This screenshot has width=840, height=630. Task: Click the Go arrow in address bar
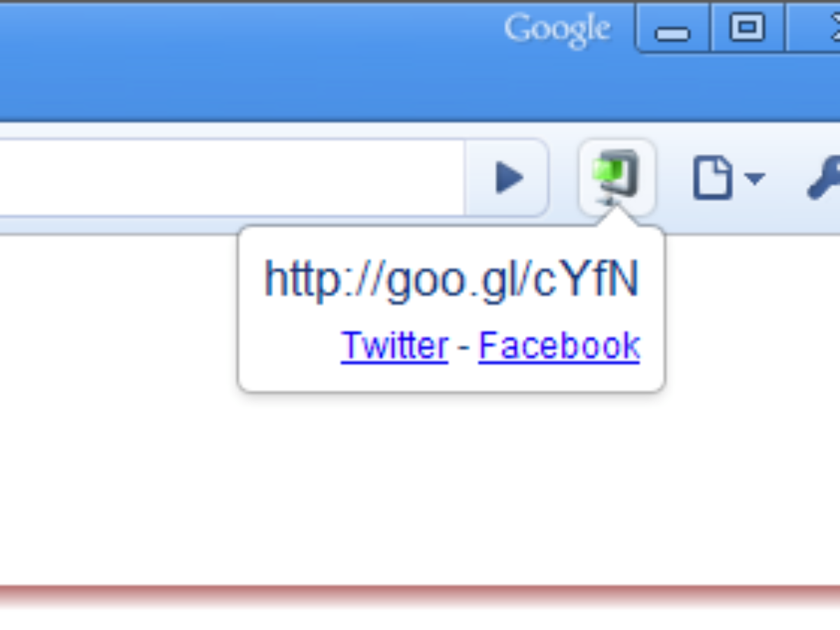tap(509, 178)
